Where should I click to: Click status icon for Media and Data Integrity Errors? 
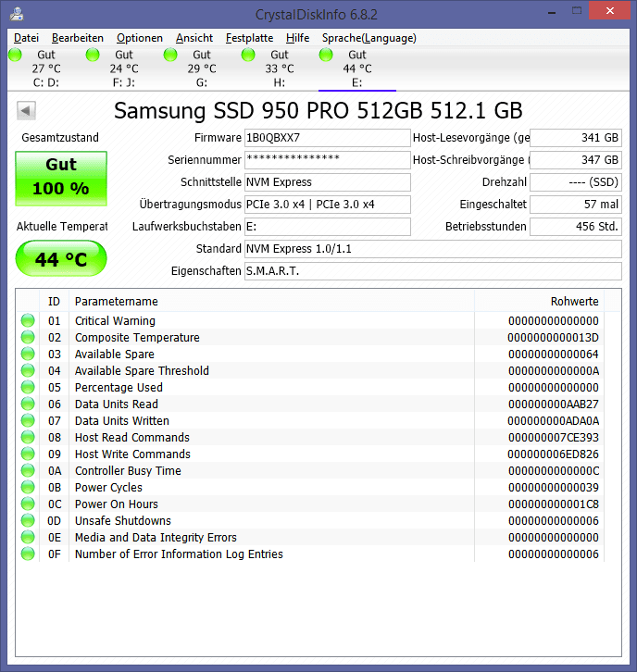tap(28, 537)
